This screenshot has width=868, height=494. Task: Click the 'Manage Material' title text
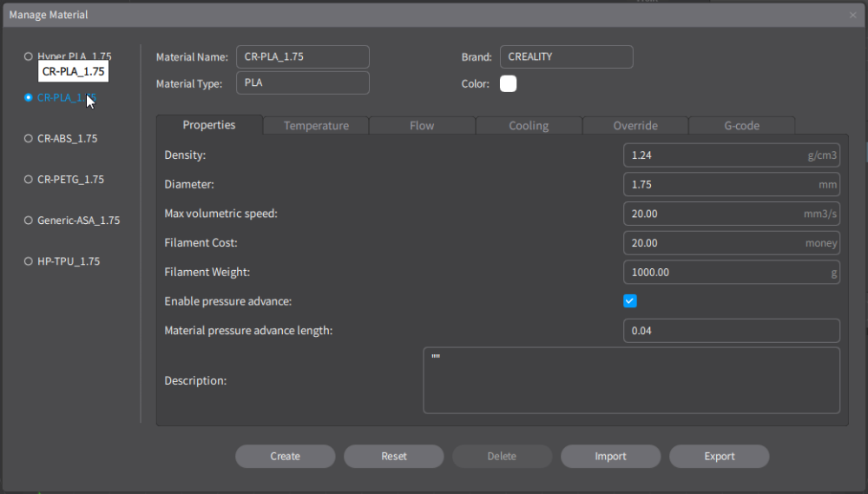tap(49, 15)
